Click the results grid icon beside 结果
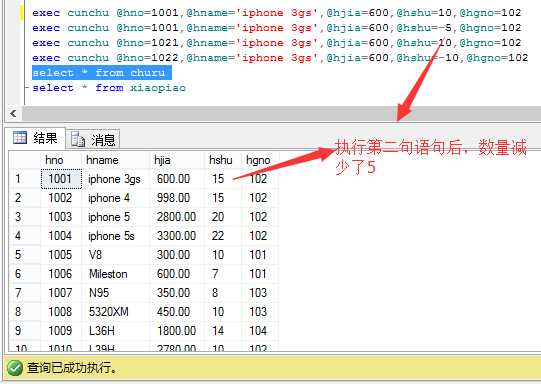The image size is (541, 384). (20, 138)
